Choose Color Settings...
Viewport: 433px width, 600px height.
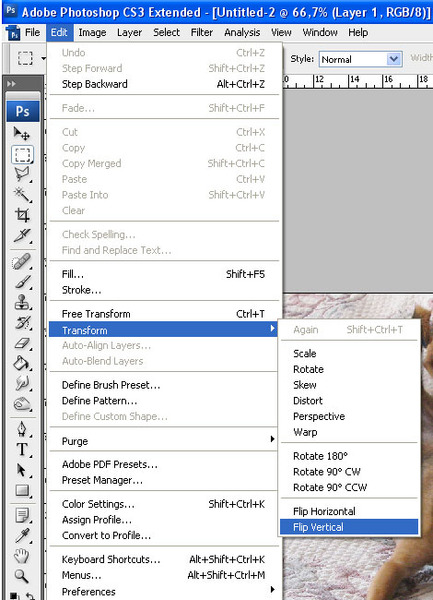click(164, 504)
